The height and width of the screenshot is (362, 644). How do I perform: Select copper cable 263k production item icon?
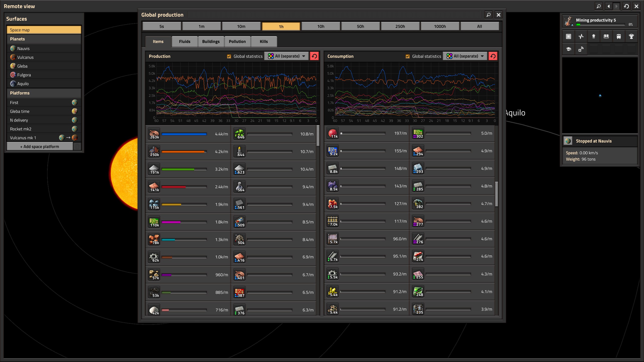click(x=154, y=134)
